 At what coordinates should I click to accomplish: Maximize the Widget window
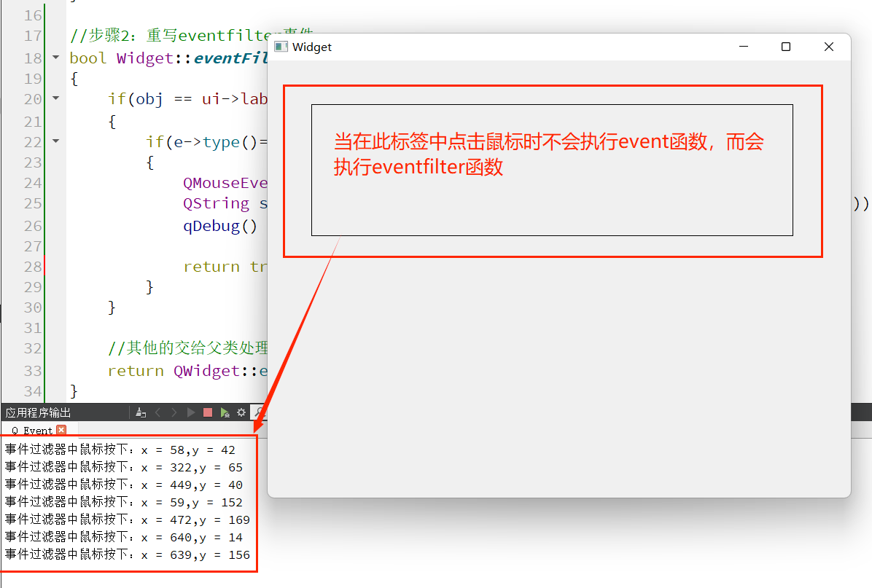tap(786, 47)
